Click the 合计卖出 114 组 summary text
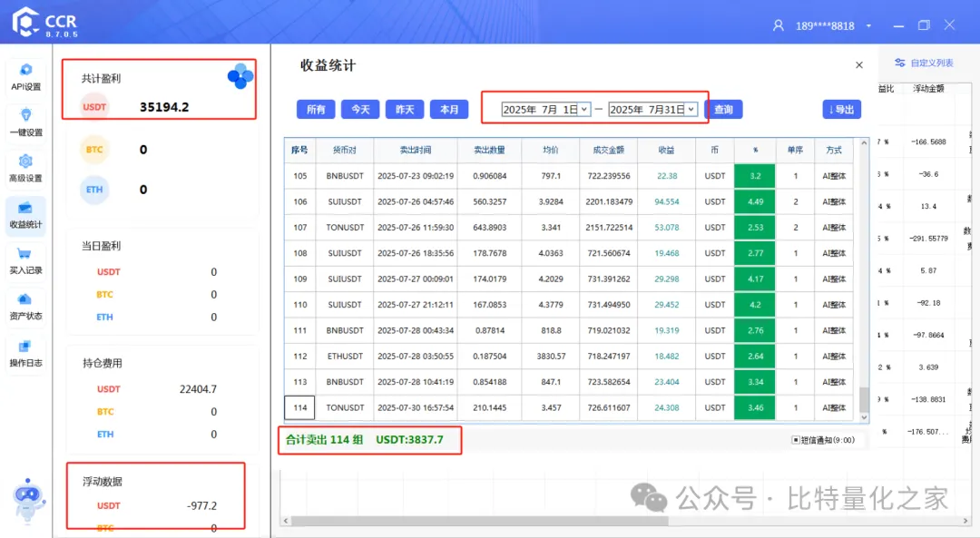The width and height of the screenshot is (980, 538). click(324, 440)
